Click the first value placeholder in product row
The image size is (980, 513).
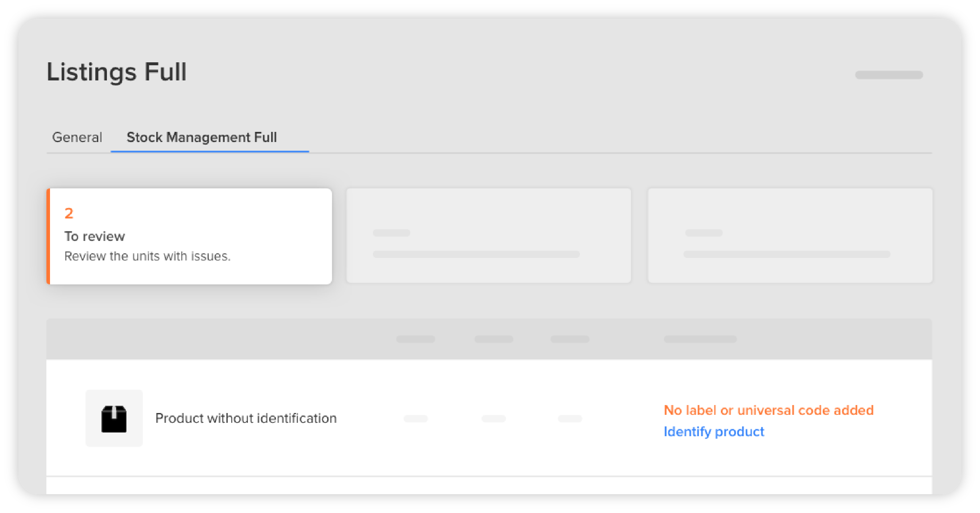click(415, 418)
